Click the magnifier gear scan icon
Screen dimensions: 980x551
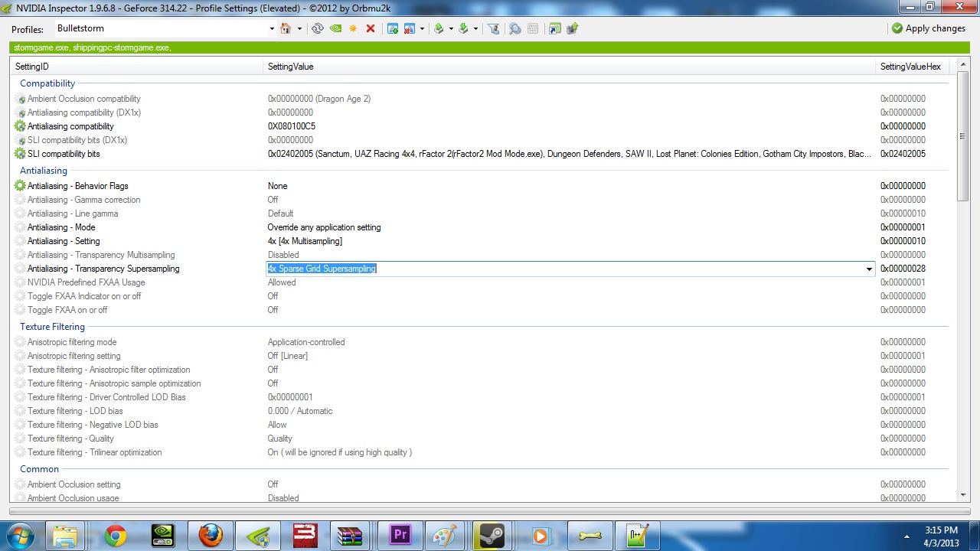click(x=515, y=28)
